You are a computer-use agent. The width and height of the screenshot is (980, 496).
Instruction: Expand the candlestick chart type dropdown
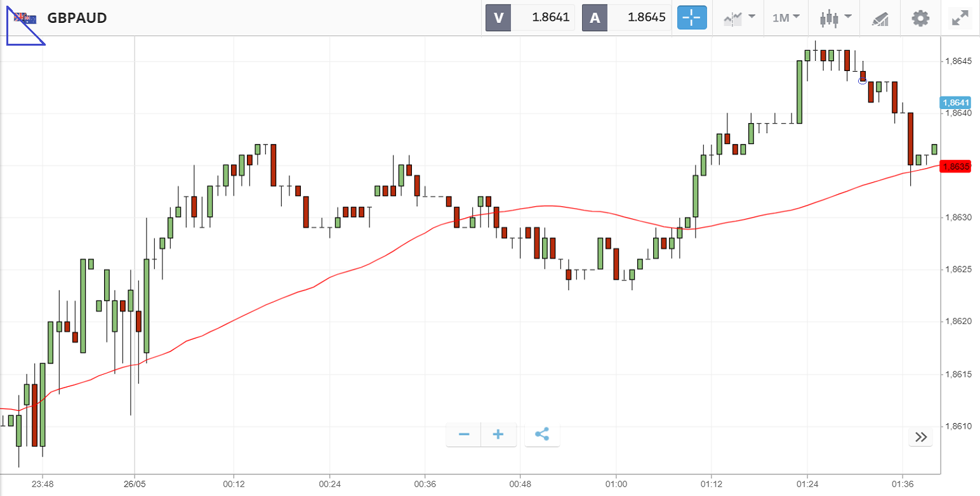click(833, 18)
